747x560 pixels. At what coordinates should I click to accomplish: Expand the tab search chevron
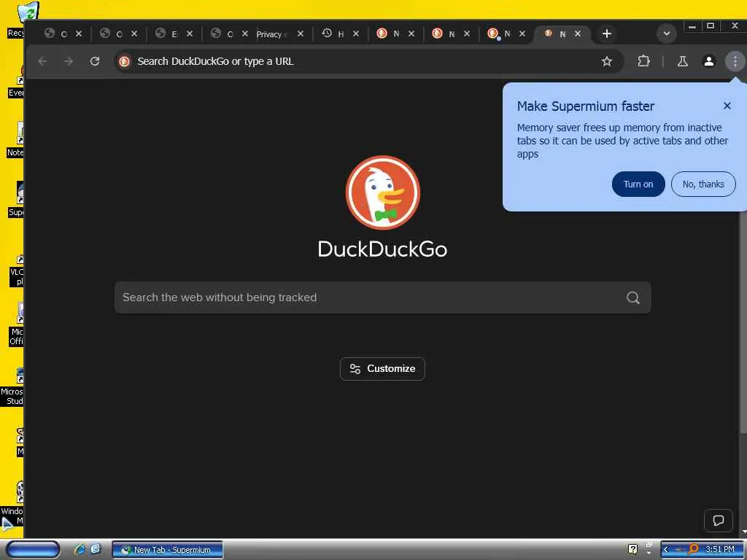pyautogui.click(x=667, y=34)
